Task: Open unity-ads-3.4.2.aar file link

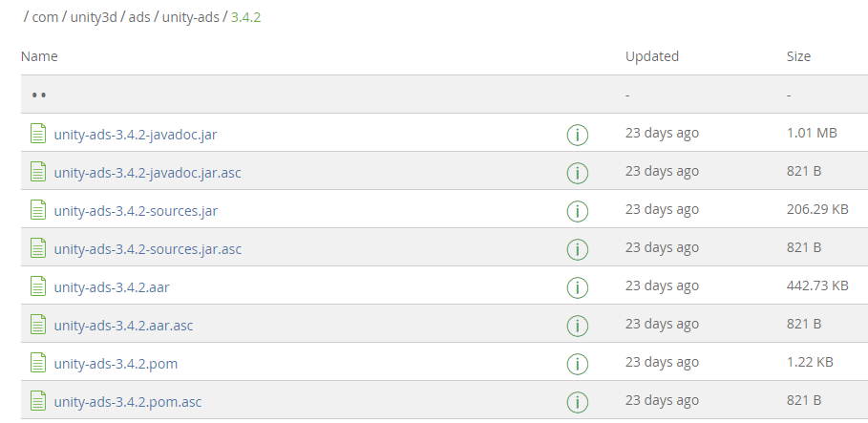Action: click(112, 287)
